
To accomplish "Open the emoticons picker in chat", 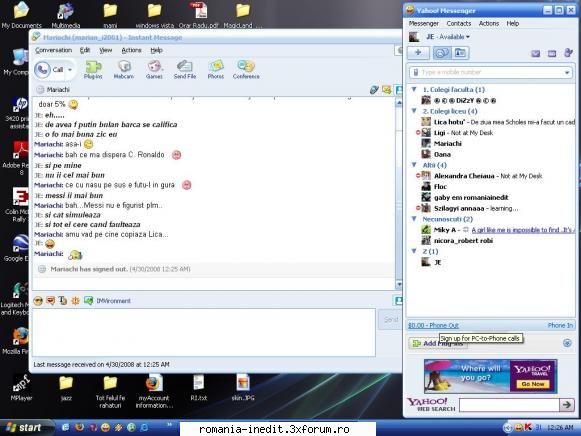I will [38, 301].
